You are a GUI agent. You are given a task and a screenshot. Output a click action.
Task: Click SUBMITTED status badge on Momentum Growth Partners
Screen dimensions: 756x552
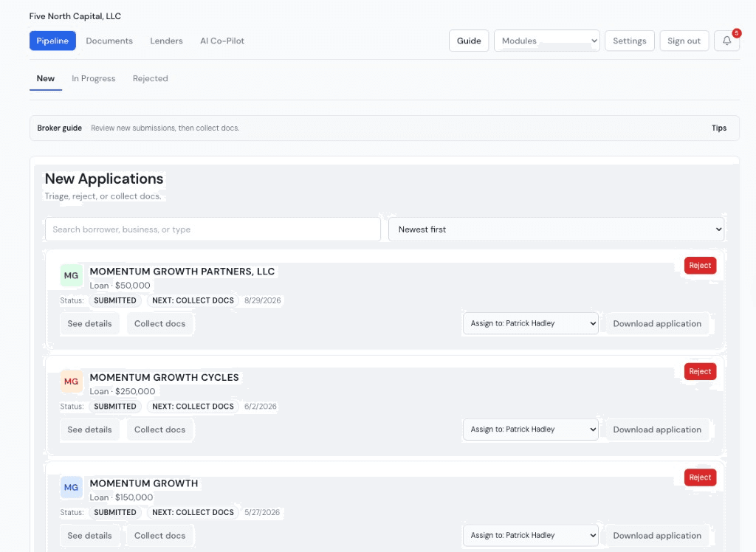tap(114, 300)
